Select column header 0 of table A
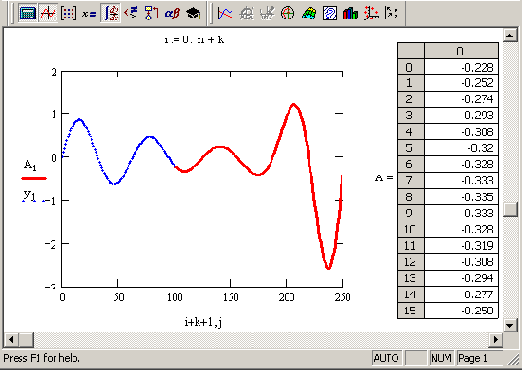Image resolution: width=522 pixels, height=370 pixels. coord(461,51)
